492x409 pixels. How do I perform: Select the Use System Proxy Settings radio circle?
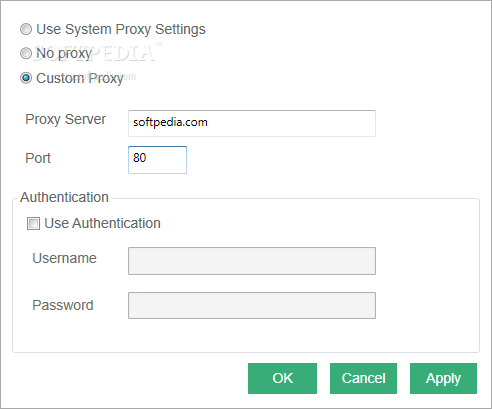point(26,29)
